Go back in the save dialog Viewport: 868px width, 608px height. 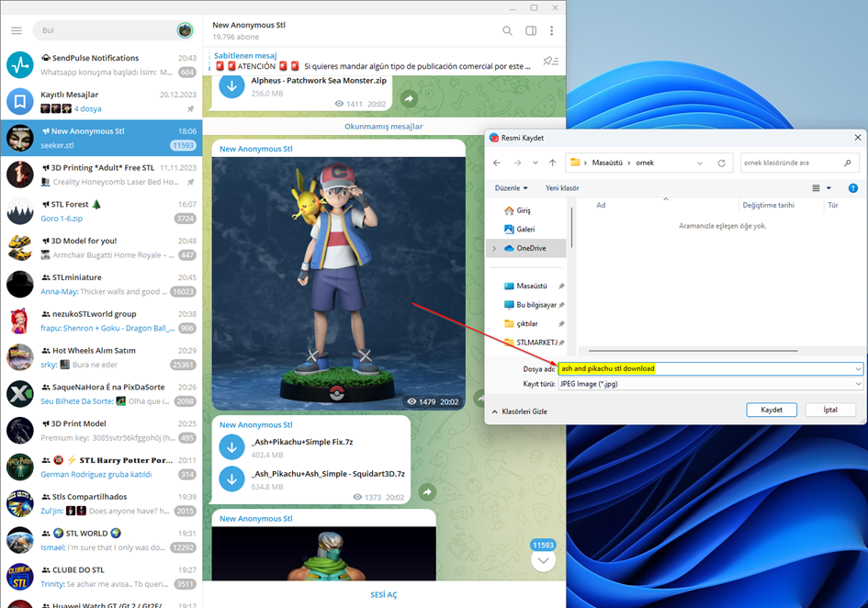tap(497, 163)
